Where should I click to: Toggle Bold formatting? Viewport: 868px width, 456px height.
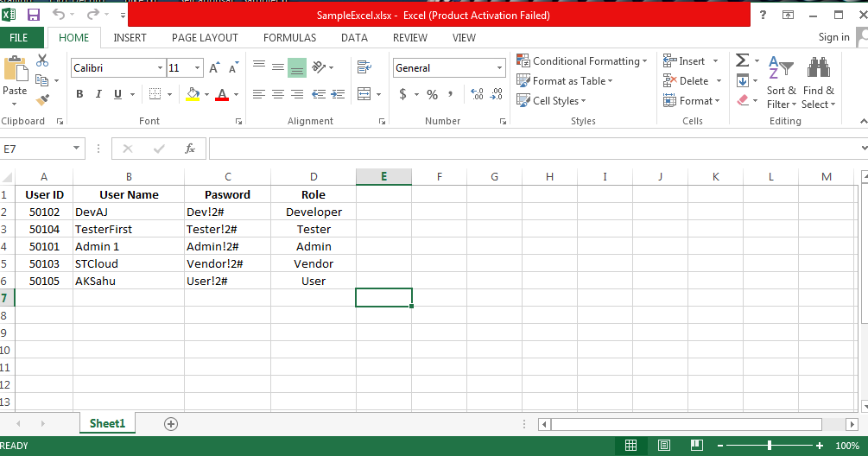point(79,94)
